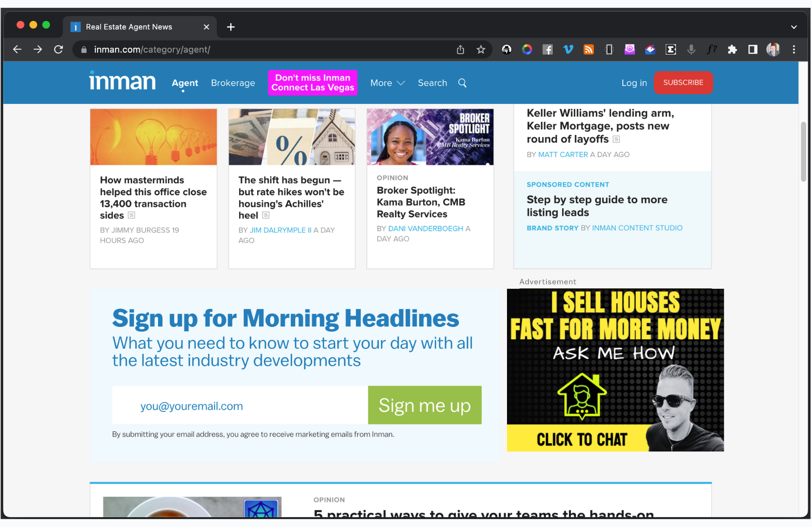Click the Log in link

(x=634, y=83)
